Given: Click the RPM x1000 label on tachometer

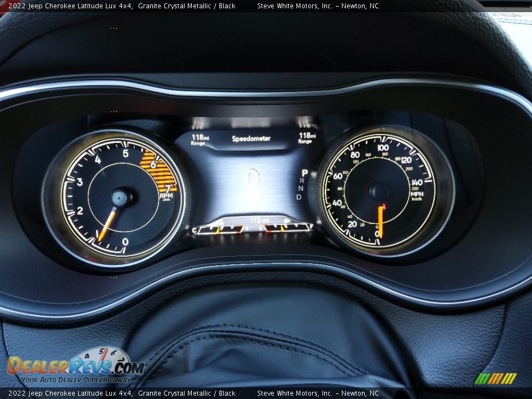Looking at the screenshot, I should [166, 196].
